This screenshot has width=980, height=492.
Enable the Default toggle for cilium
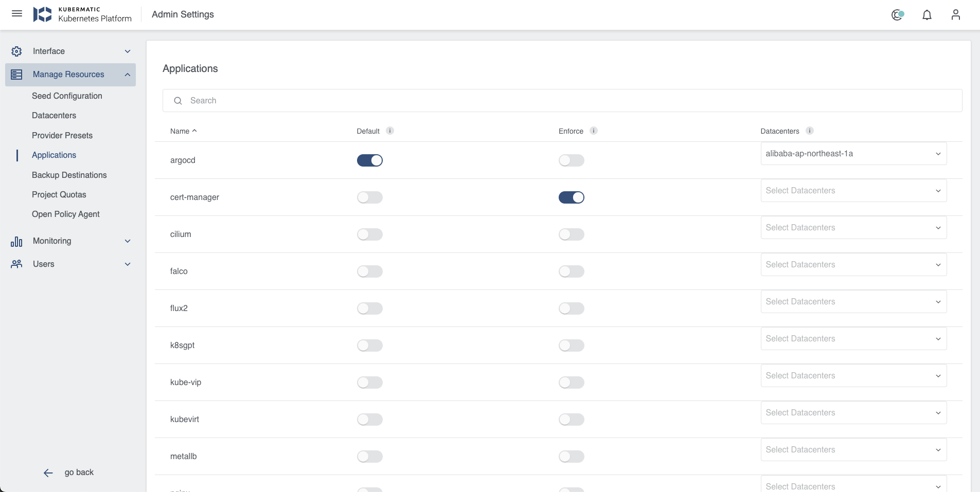click(369, 234)
